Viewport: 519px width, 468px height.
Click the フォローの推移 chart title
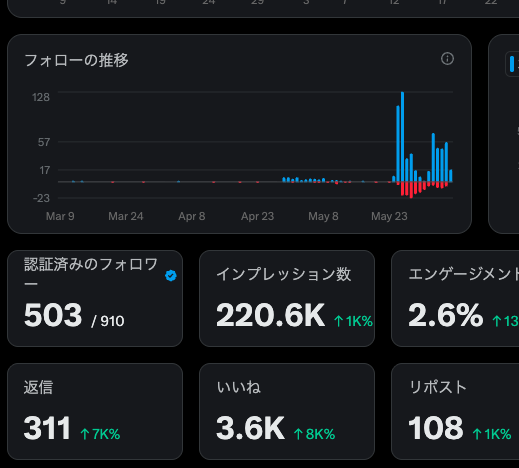click(x=76, y=60)
